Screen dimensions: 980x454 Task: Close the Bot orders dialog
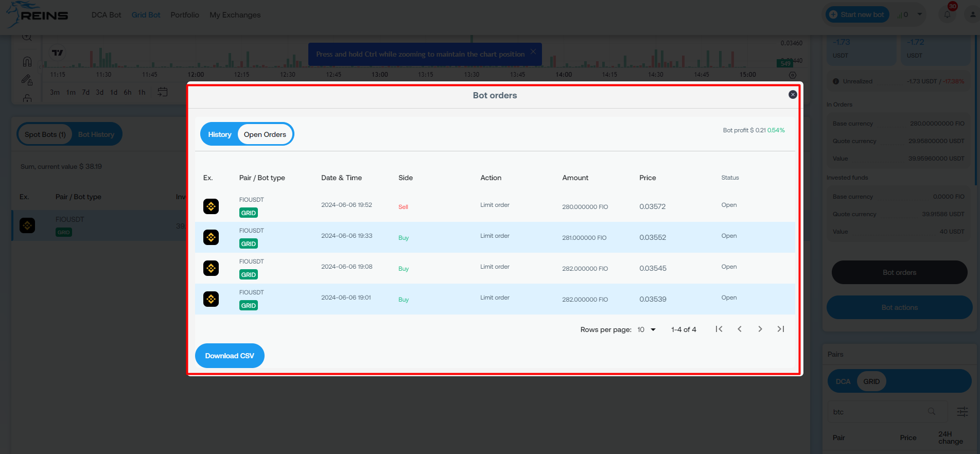(793, 95)
